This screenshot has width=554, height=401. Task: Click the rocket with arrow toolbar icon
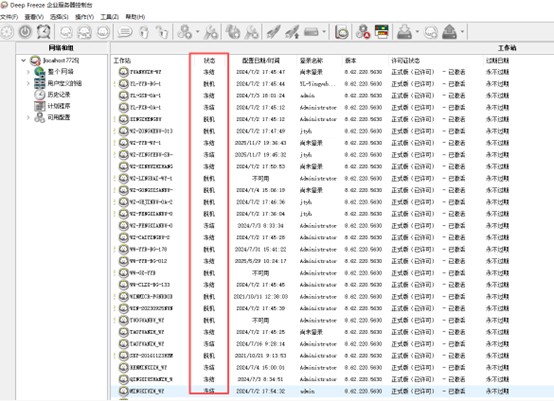point(292,32)
